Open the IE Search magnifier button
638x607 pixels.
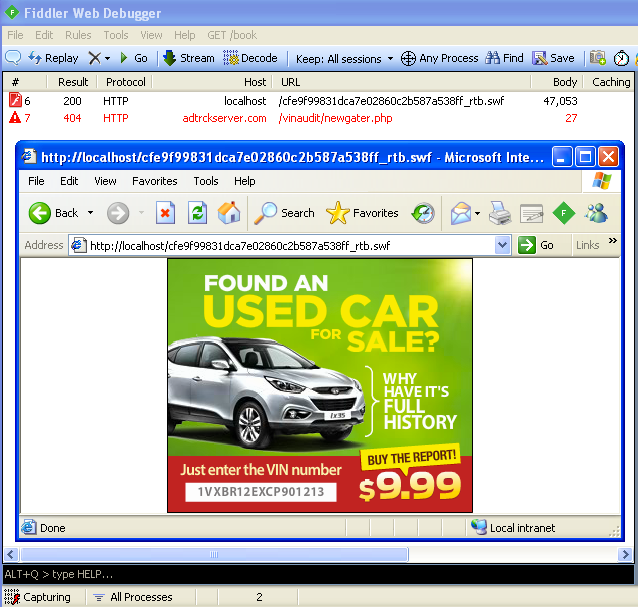(284, 213)
